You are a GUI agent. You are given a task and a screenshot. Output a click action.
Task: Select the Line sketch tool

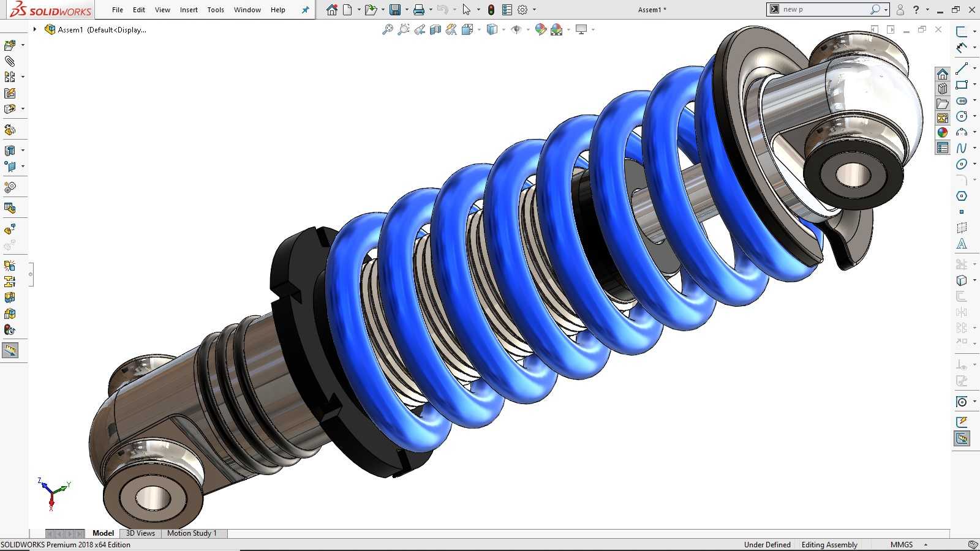pos(962,69)
